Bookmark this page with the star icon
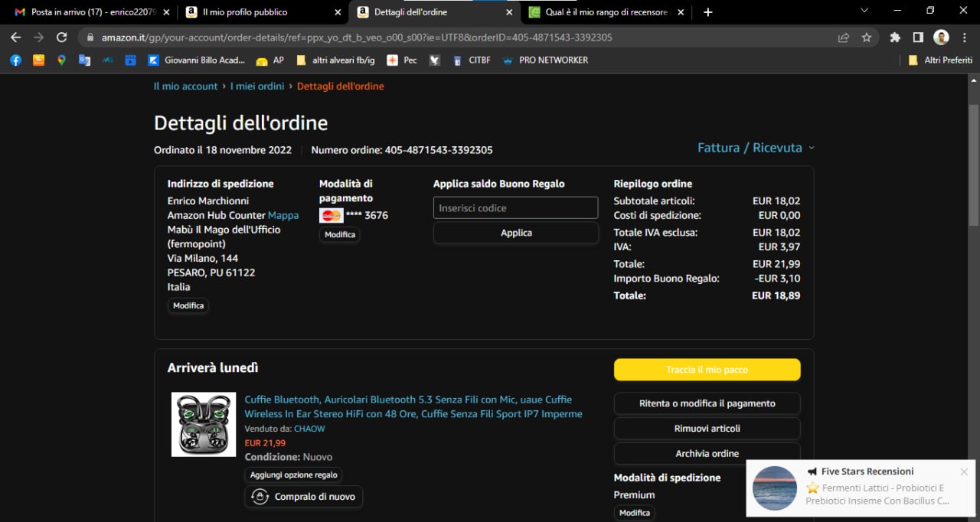This screenshot has height=522, width=980. click(x=866, y=38)
